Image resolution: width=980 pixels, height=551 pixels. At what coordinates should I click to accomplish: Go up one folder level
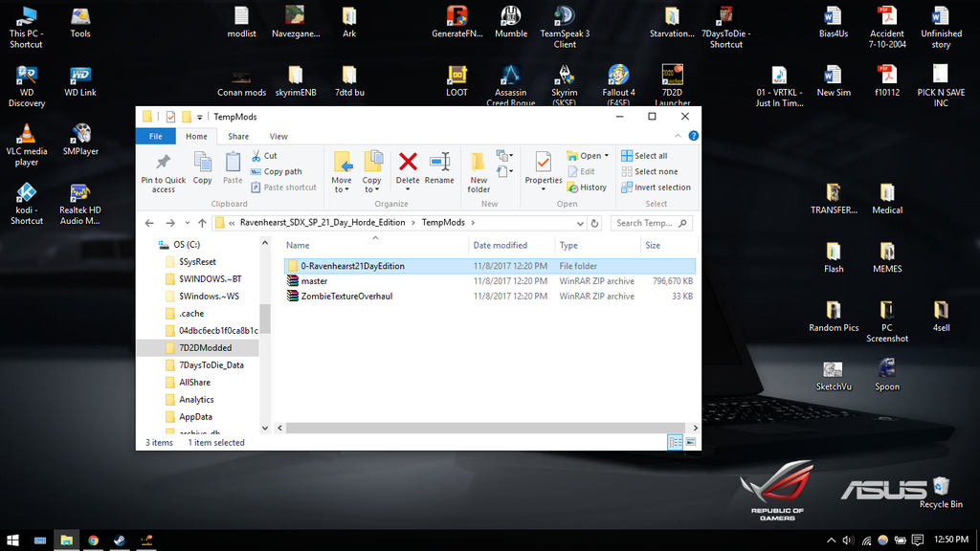pyautogui.click(x=202, y=223)
